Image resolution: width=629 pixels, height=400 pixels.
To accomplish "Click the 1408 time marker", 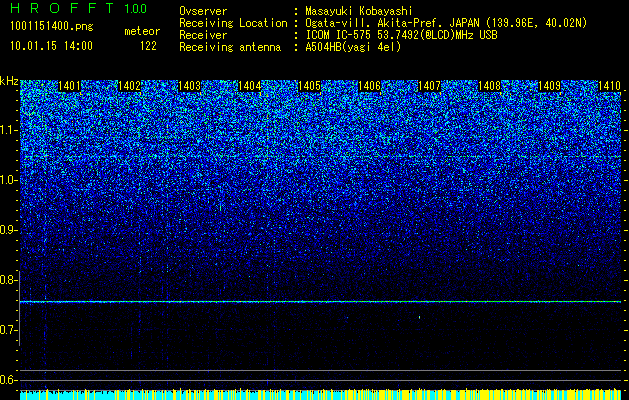I will 490,86.
